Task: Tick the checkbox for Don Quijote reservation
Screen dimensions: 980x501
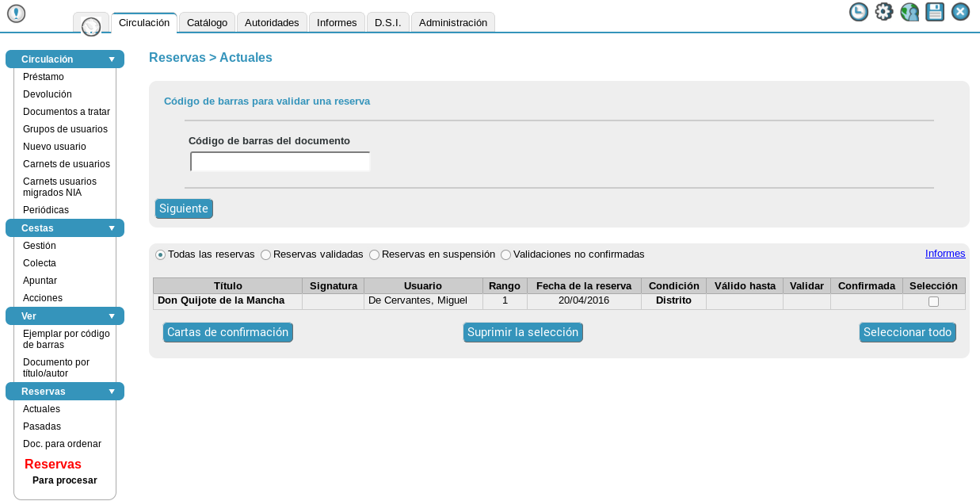Action: click(933, 302)
